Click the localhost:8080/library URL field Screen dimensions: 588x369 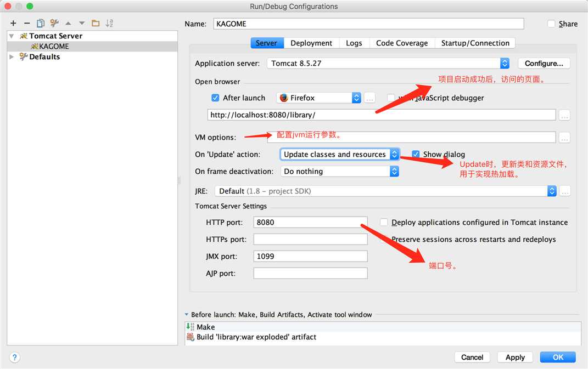coord(382,115)
